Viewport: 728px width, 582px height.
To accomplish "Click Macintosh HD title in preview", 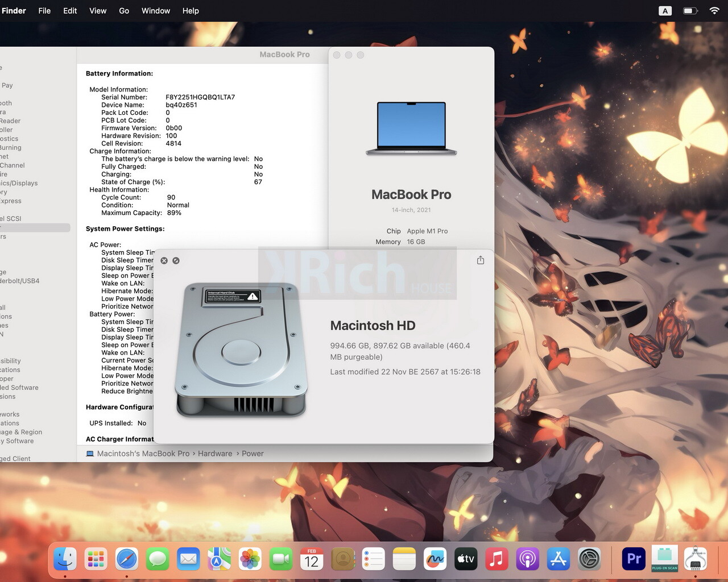I will [x=373, y=326].
